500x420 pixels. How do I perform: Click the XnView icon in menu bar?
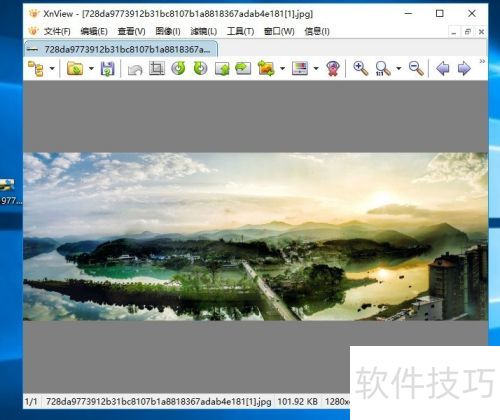tap(33, 31)
